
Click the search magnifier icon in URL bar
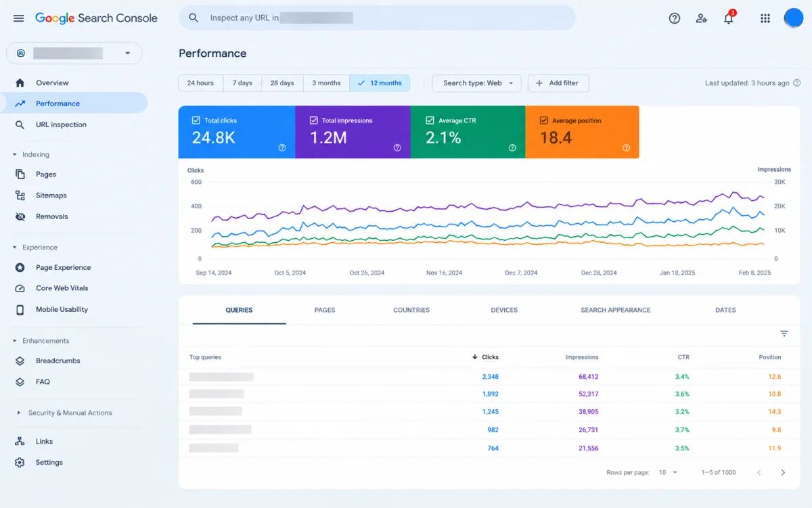pos(194,18)
